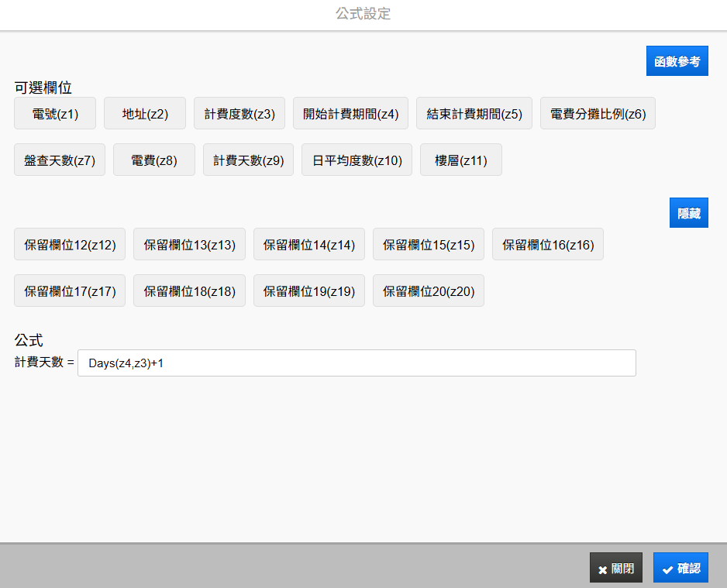Add 計費度數(z3) to the formula

(239, 114)
